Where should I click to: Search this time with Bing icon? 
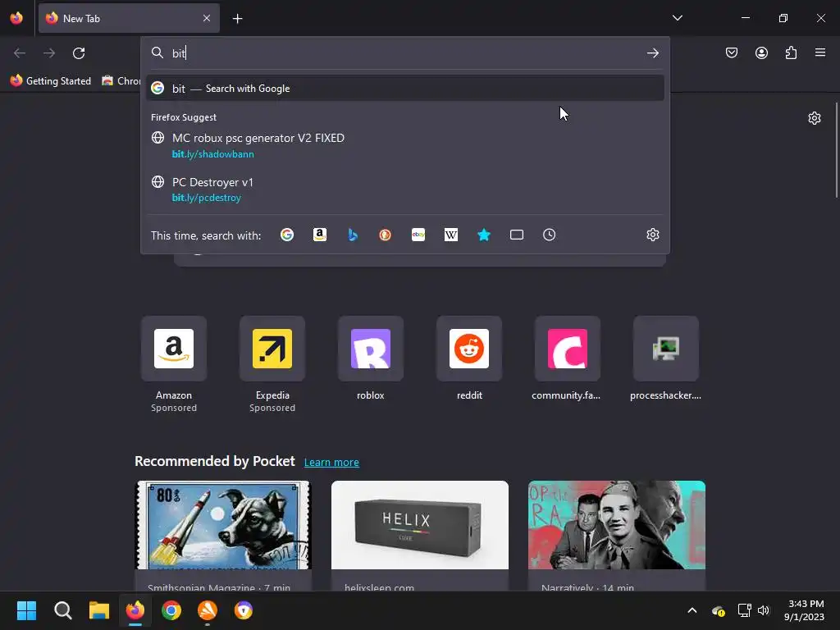click(x=353, y=235)
